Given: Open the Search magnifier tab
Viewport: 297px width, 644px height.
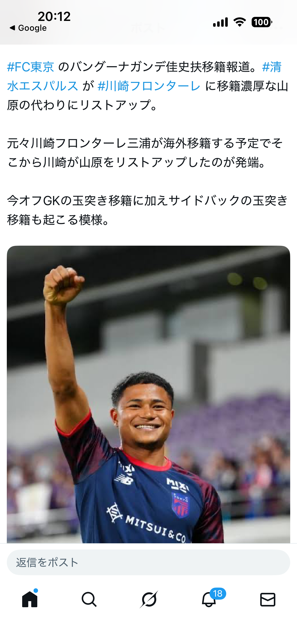Looking at the screenshot, I should [x=89, y=599].
